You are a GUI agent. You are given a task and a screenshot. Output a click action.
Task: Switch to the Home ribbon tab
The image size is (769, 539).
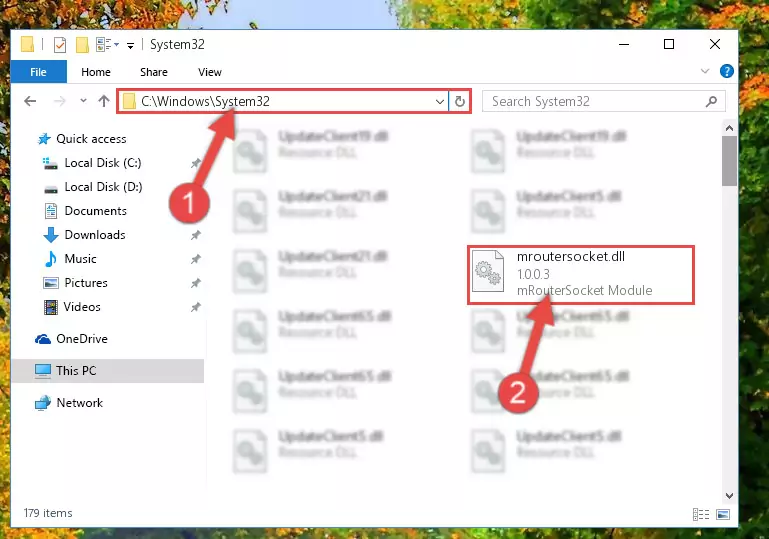tap(96, 72)
